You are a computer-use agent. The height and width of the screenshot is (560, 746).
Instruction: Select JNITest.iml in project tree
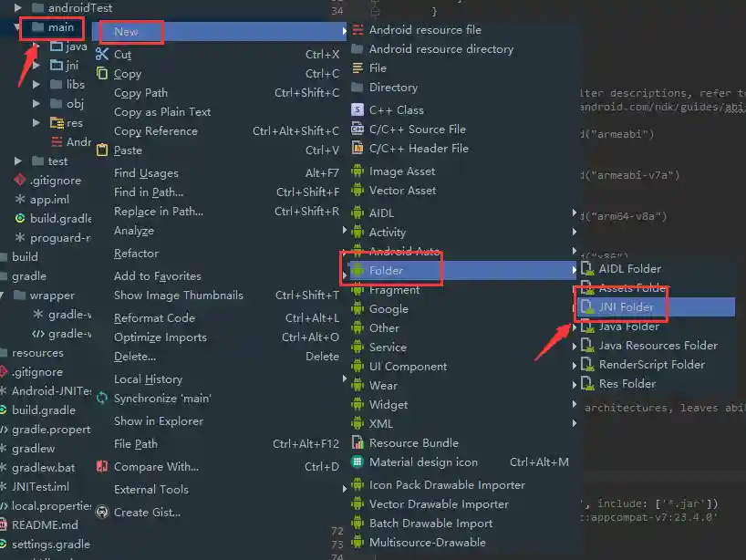40,487
